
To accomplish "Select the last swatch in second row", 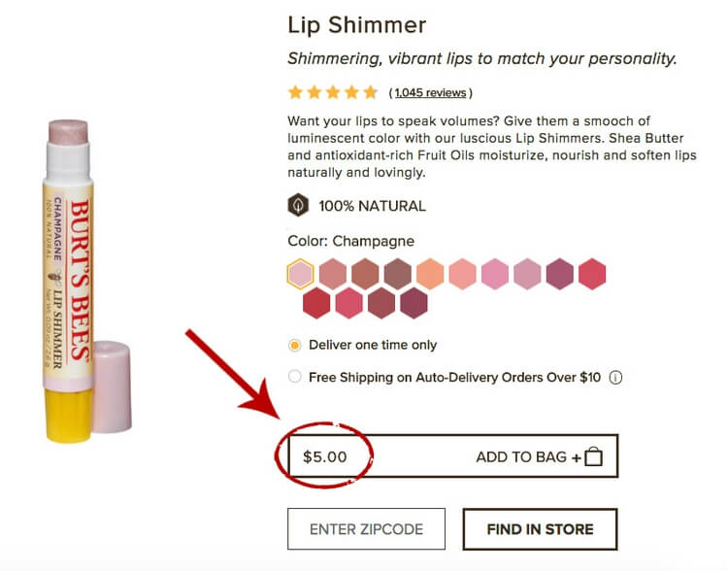I will [x=414, y=303].
